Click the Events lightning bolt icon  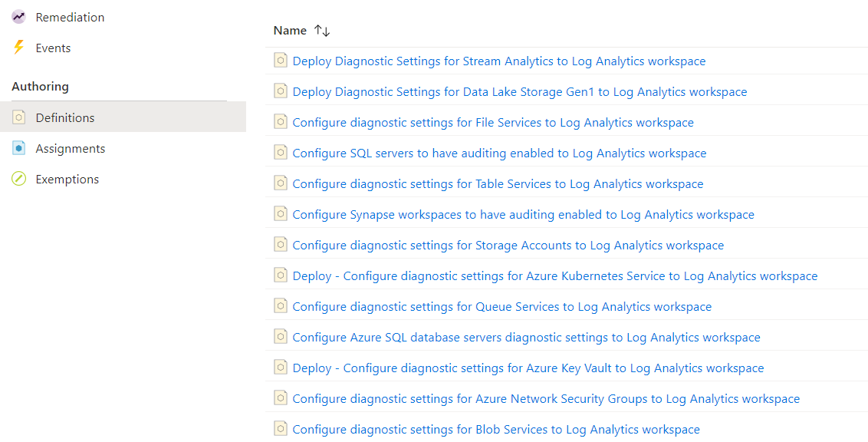18,47
